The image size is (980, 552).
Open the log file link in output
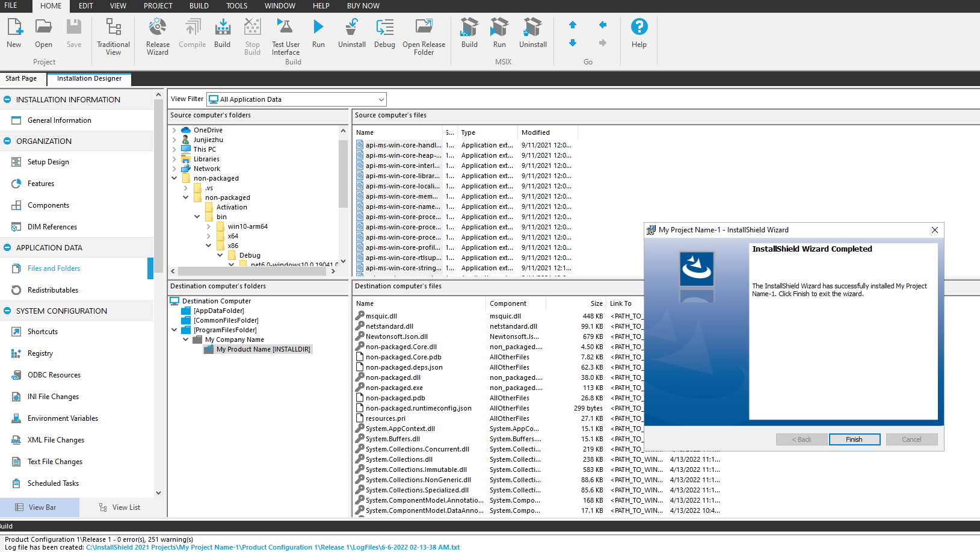pos(273,547)
